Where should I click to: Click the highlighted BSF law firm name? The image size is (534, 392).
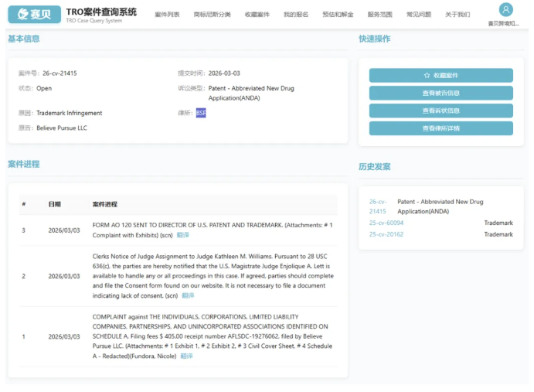pyautogui.click(x=201, y=113)
